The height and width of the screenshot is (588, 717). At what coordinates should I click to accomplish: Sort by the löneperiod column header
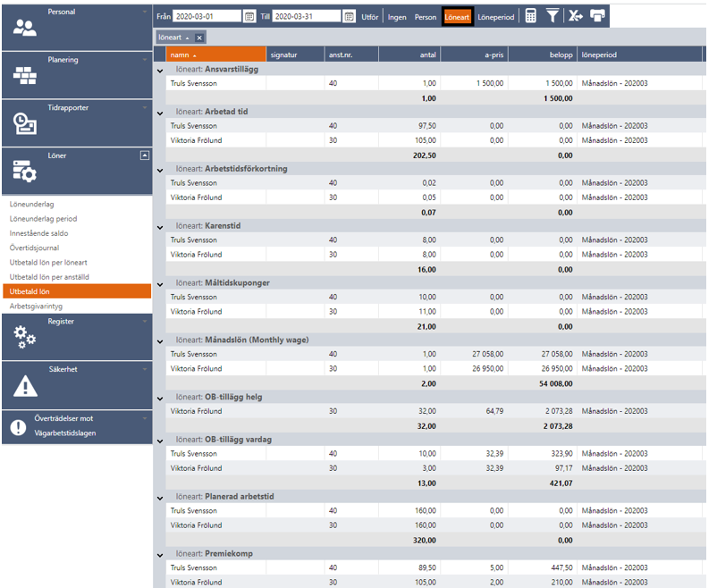[x=640, y=55]
